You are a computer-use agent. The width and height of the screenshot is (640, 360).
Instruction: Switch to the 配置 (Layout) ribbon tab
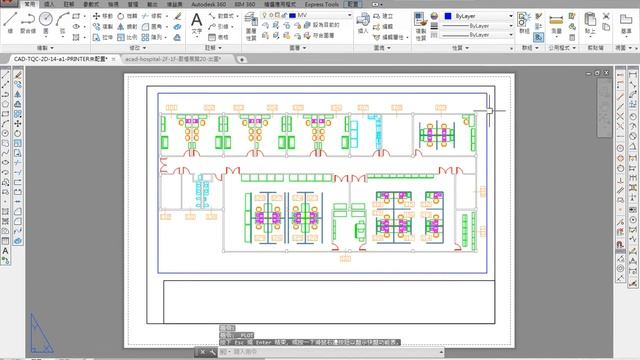pos(353,4)
